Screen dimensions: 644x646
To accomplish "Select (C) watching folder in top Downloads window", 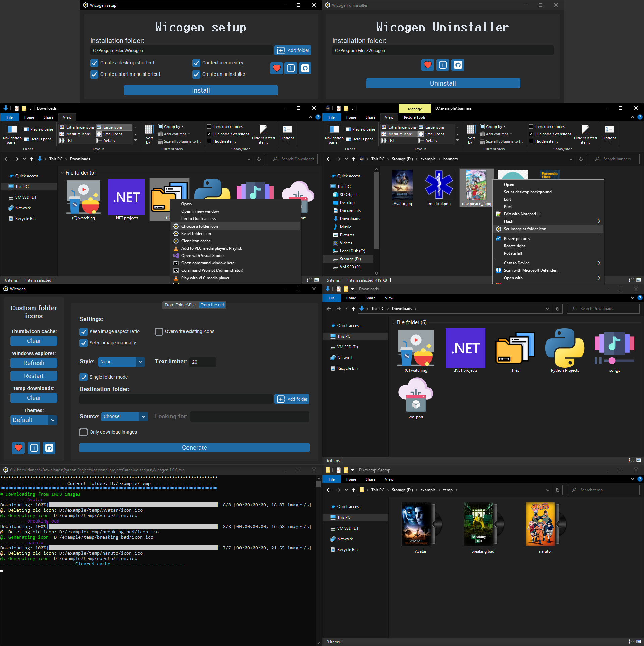I will (x=84, y=200).
